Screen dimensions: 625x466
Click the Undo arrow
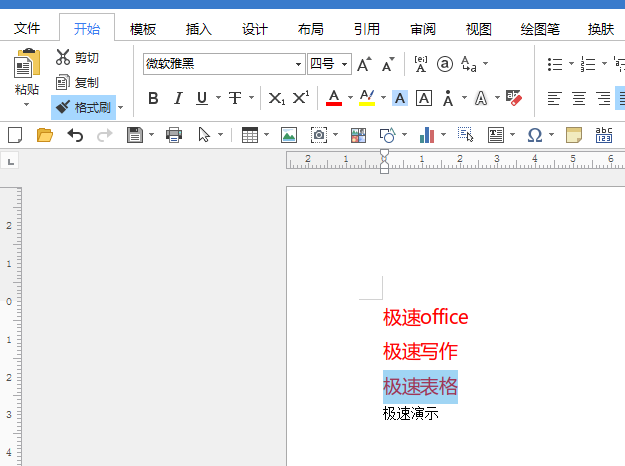[75, 135]
